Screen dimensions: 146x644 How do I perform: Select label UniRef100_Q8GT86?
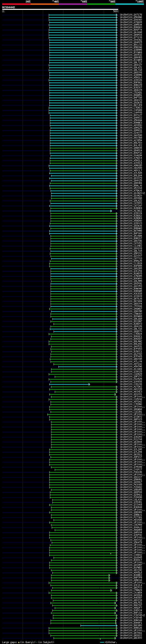point(131,241)
